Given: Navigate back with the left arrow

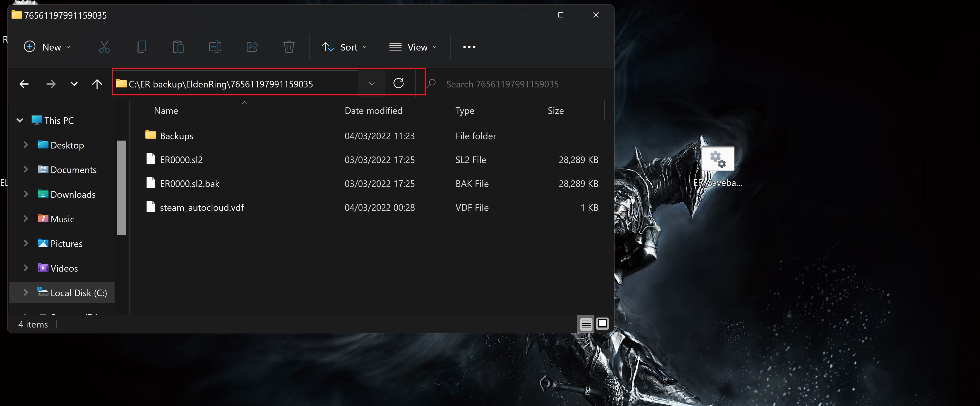Looking at the screenshot, I should click(x=24, y=84).
